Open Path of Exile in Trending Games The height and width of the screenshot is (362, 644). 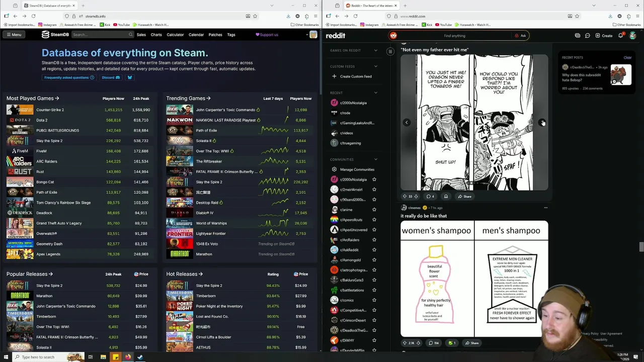point(206,130)
